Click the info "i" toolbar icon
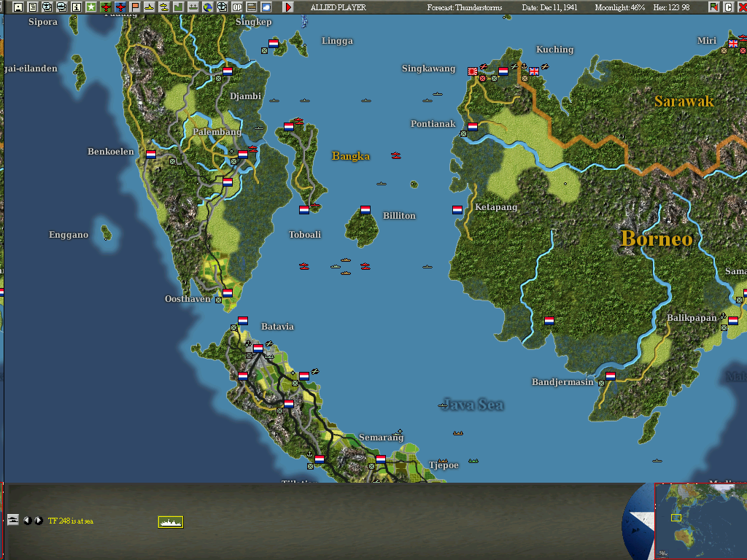The image size is (747, 560). 76,7
